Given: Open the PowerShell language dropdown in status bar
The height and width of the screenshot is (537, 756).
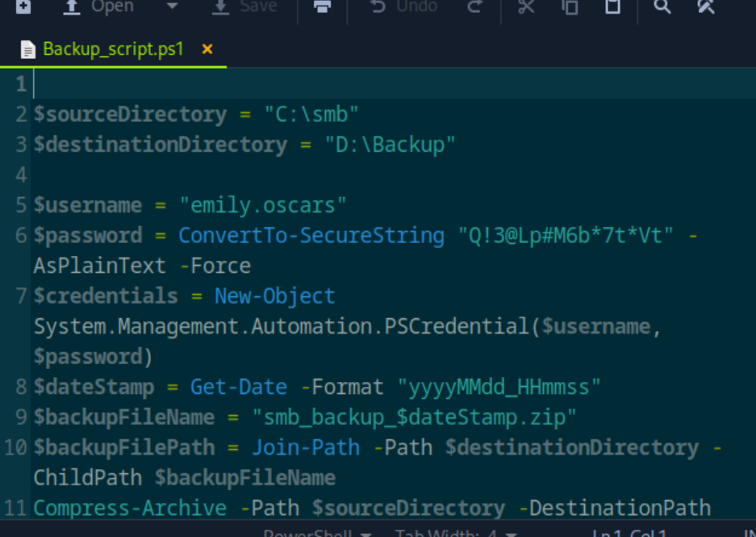Looking at the screenshot, I should (x=317, y=534).
